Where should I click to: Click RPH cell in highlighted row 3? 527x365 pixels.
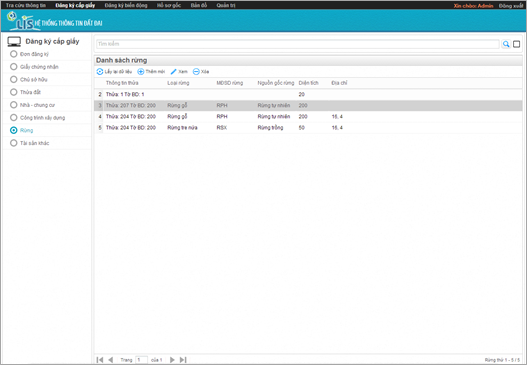point(222,106)
